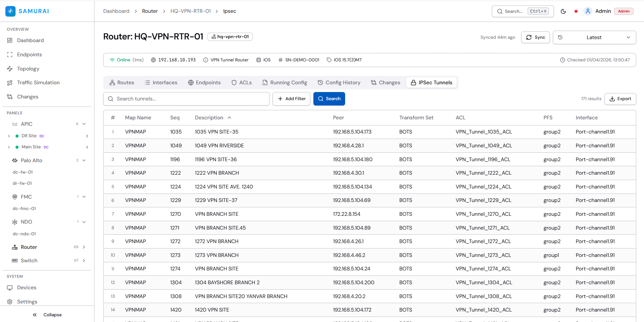Viewport: 644px width, 322px height.
Task: Open the Topology section in the sidebar
Action: point(28,68)
